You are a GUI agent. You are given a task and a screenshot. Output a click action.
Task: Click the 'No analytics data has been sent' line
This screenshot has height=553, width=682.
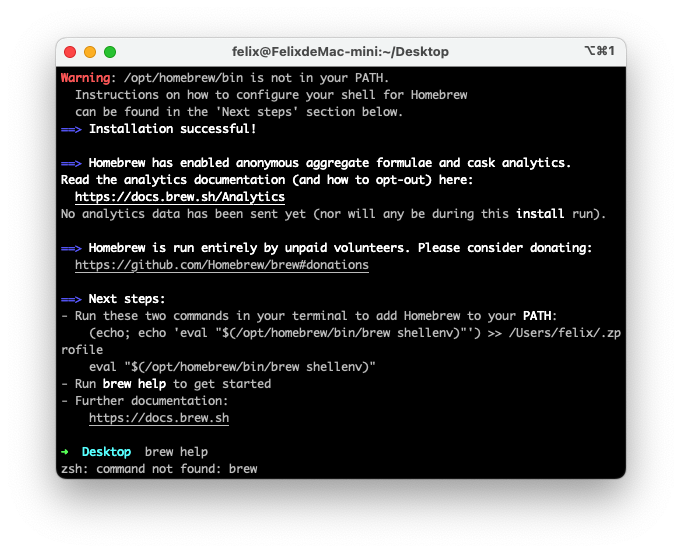333,214
